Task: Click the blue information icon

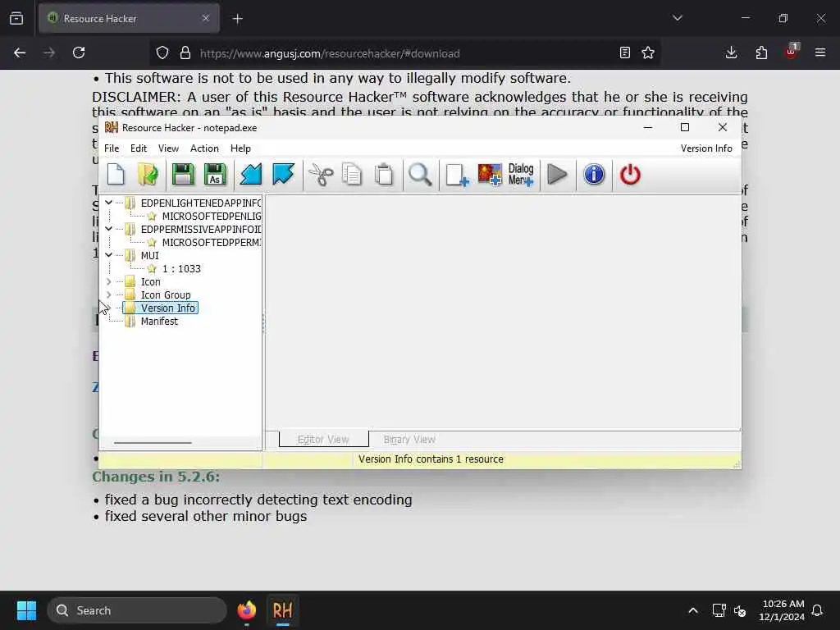Action: tap(594, 175)
